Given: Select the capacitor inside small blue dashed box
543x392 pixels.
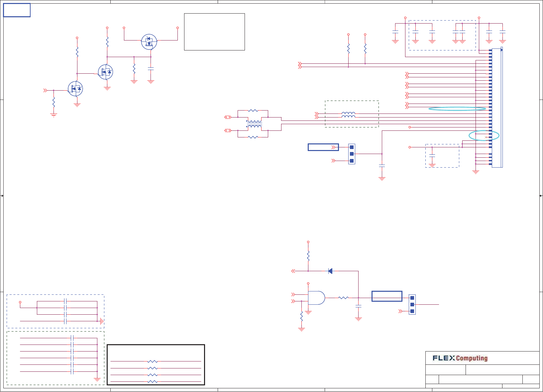Looking at the screenshot, I should [432, 156].
